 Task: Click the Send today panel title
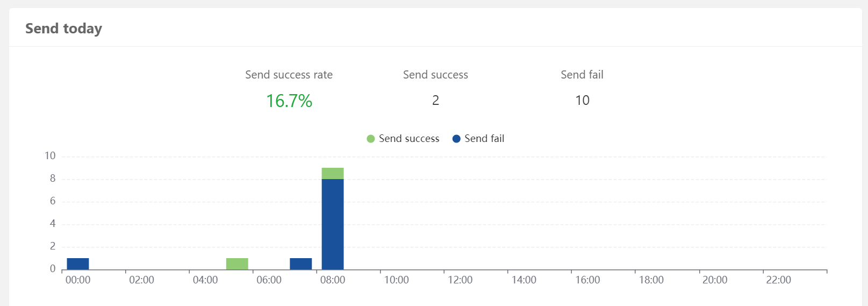63,29
